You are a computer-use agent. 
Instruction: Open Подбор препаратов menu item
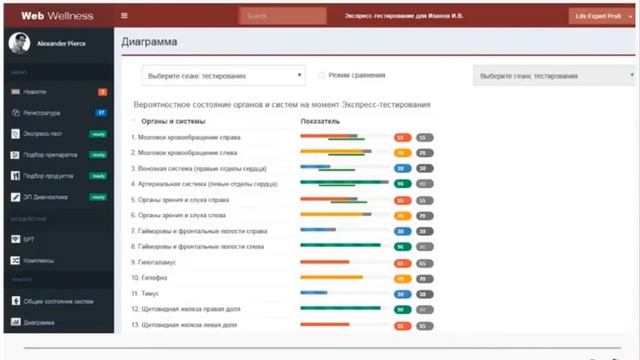tap(50, 155)
